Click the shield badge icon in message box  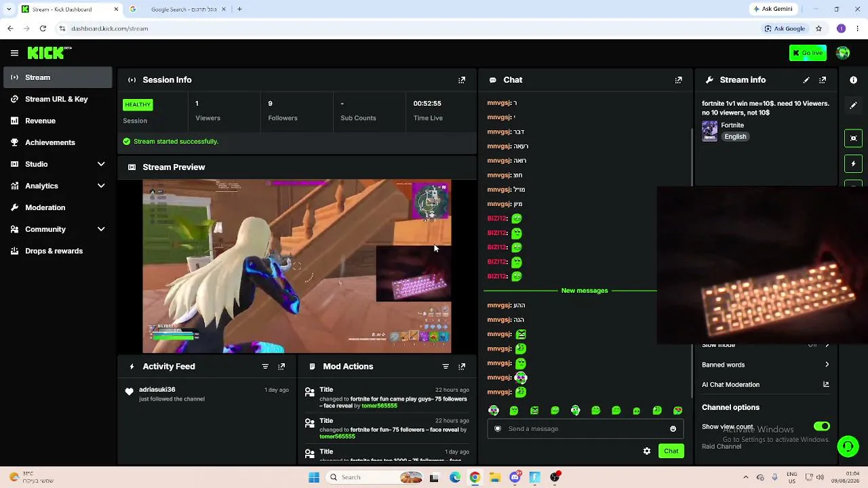pyautogui.click(x=498, y=429)
